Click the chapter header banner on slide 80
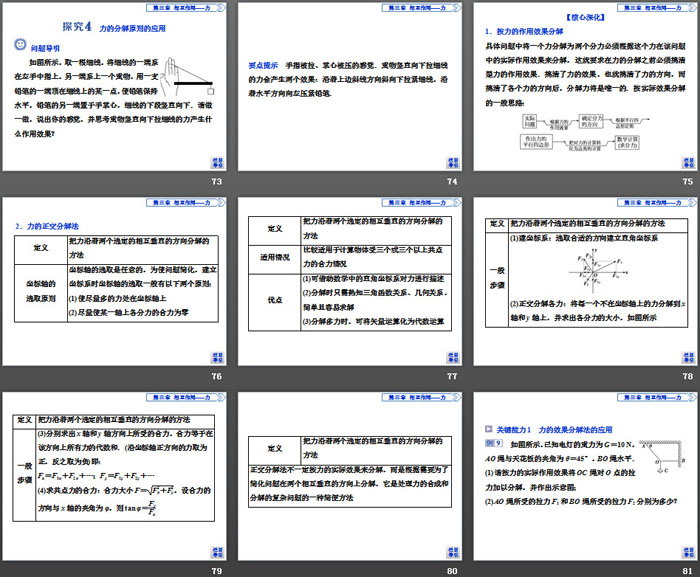Viewport: 700px width, 577px height. tap(421, 397)
